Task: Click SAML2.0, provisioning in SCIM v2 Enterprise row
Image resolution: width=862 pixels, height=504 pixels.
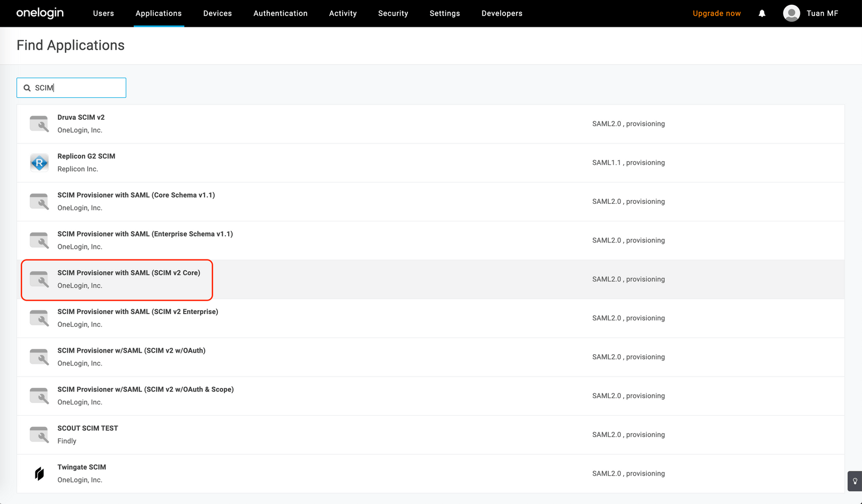Action: (x=629, y=318)
